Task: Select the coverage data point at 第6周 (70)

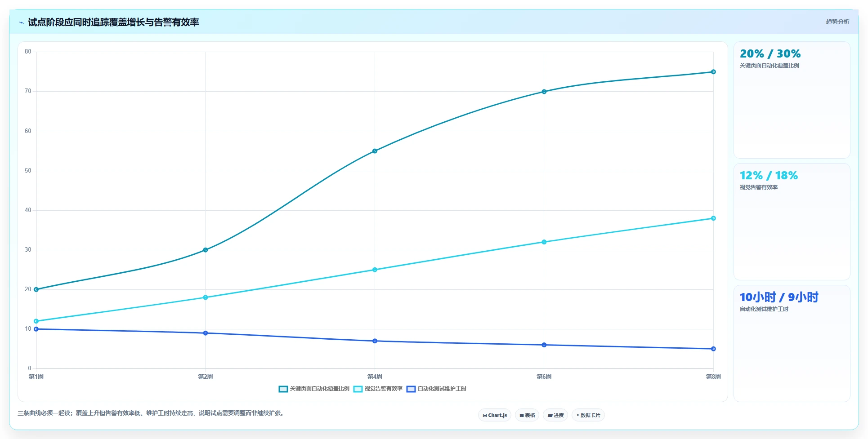Action: click(544, 92)
